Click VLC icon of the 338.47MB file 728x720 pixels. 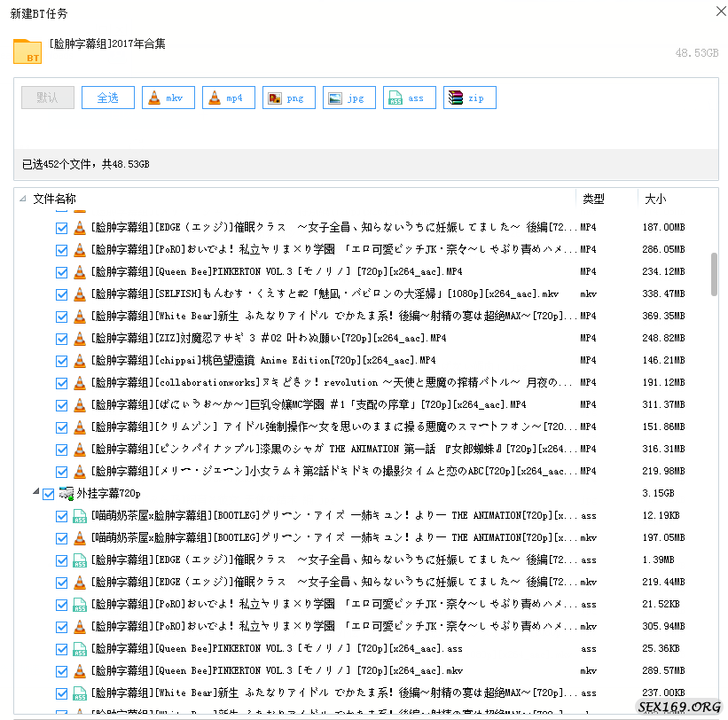point(79,293)
